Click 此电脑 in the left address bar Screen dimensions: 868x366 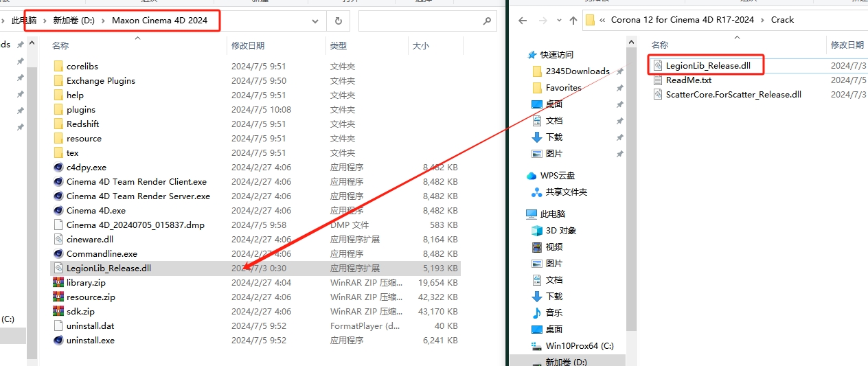pos(24,21)
